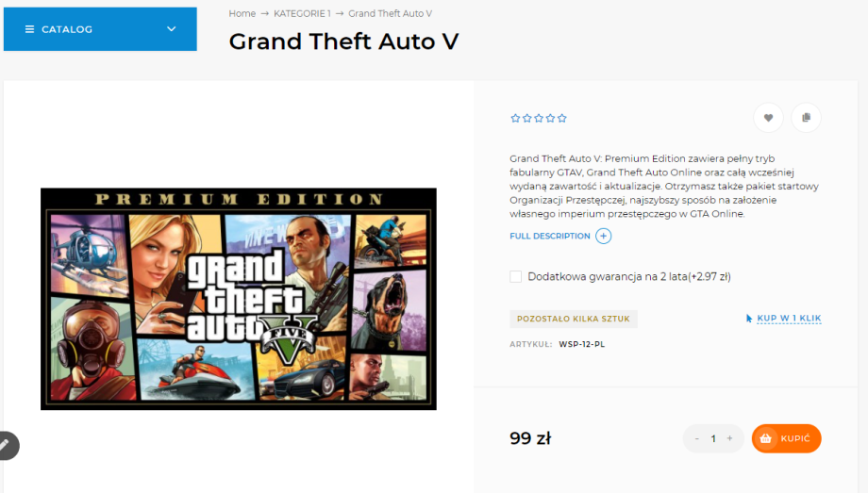Expand the Catalog dropdown chevron
868x493 pixels.
point(171,29)
